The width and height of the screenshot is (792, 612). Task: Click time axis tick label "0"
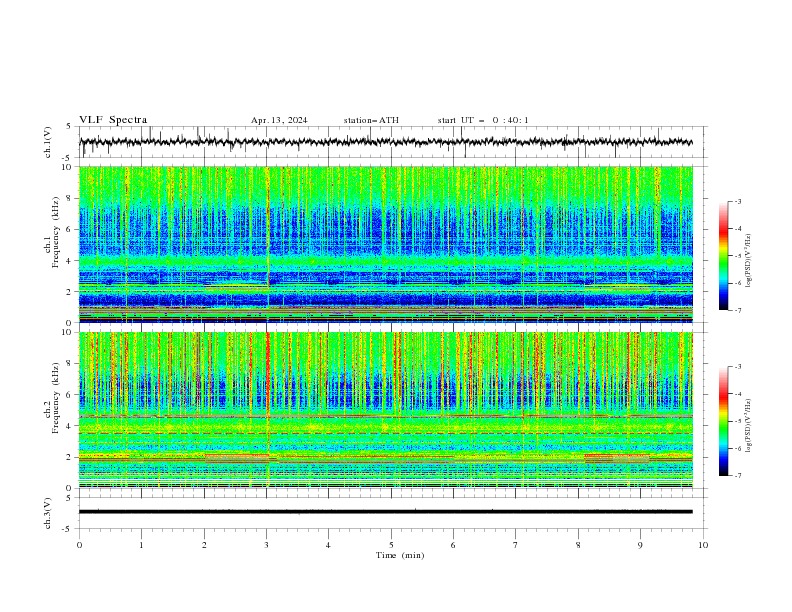pos(79,545)
